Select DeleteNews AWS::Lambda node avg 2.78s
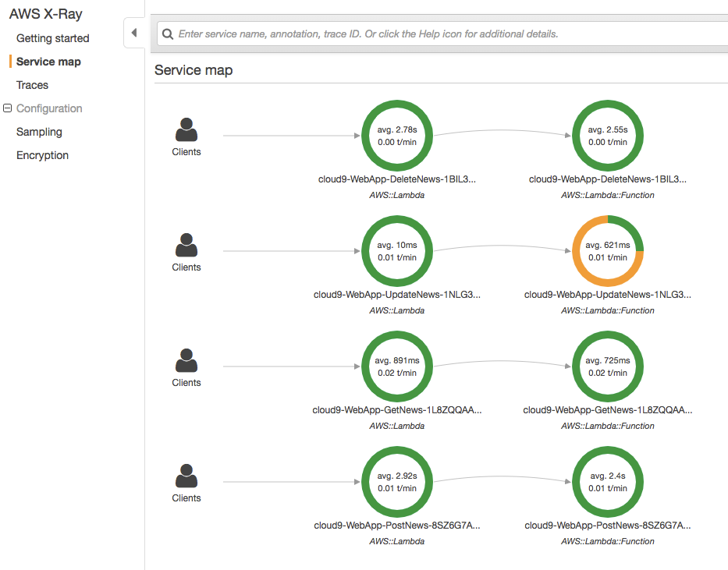Image resolution: width=728 pixels, height=570 pixels. pos(397,136)
